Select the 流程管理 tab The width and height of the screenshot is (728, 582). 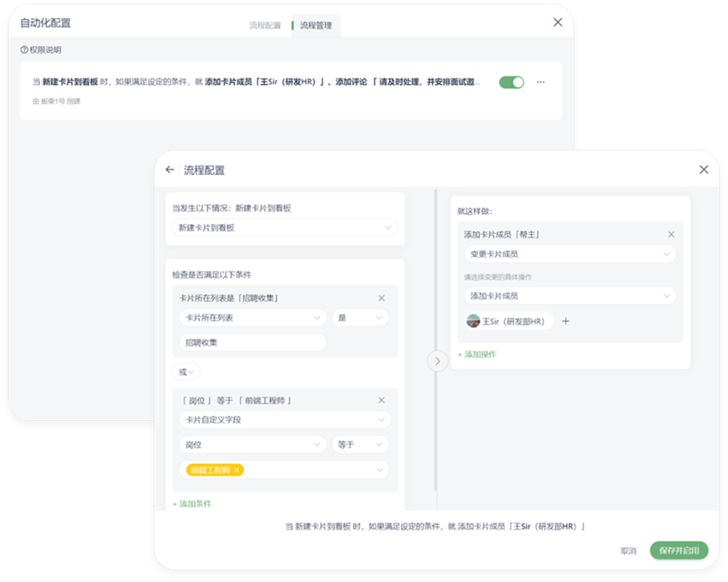pos(315,26)
